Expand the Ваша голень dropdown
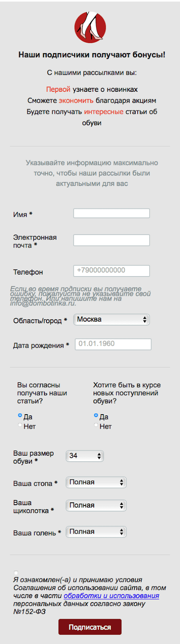 coord(96,532)
